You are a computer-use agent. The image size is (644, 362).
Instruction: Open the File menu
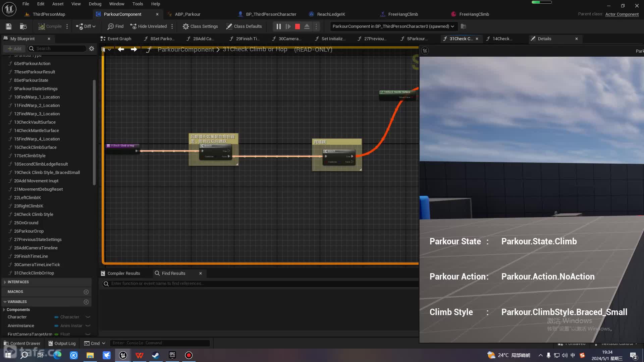(25, 4)
